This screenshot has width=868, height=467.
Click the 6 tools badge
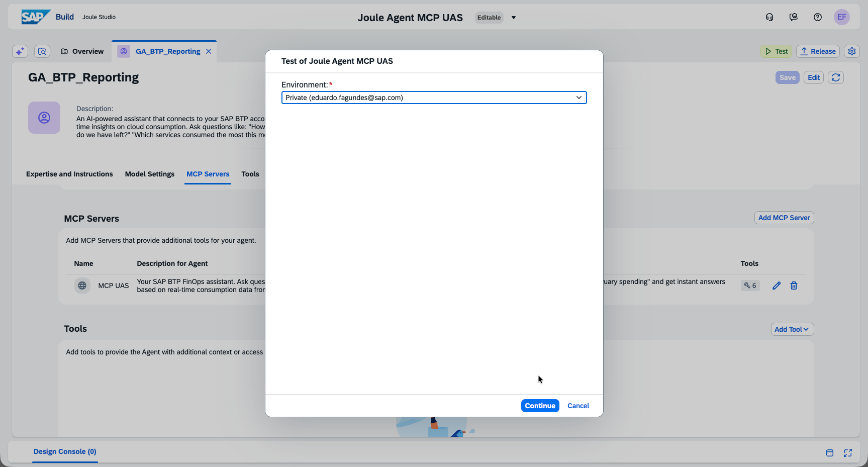pyautogui.click(x=750, y=286)
